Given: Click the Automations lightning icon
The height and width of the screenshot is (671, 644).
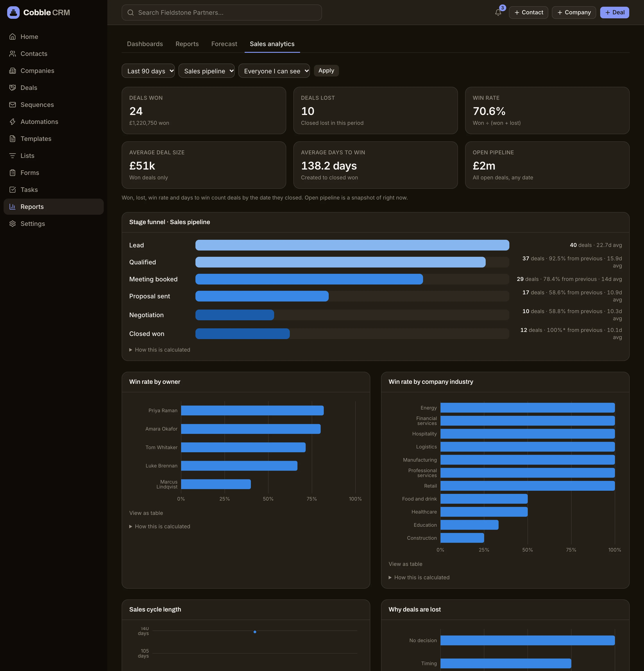Looking at the screenshot, I should click(13, 122).
